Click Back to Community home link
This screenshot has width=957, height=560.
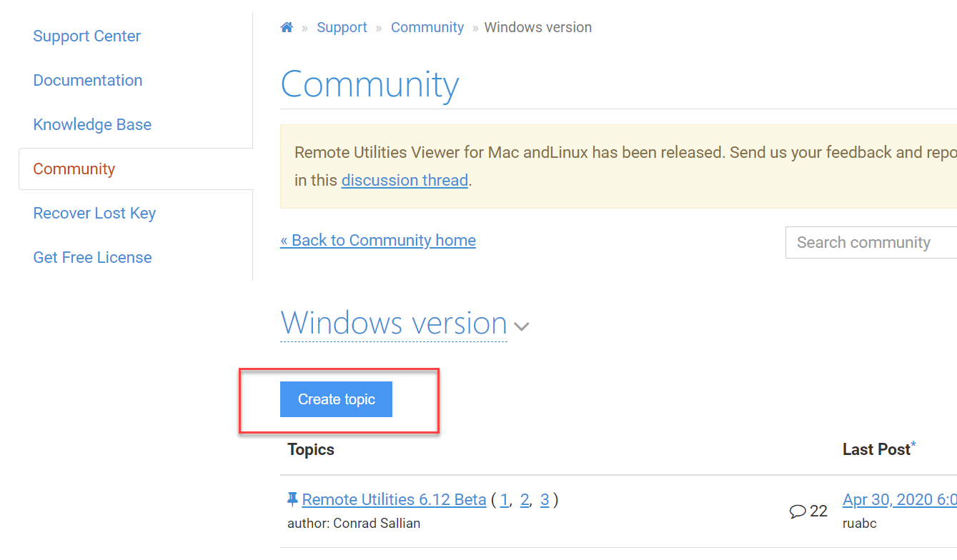[x=378, y=240]
